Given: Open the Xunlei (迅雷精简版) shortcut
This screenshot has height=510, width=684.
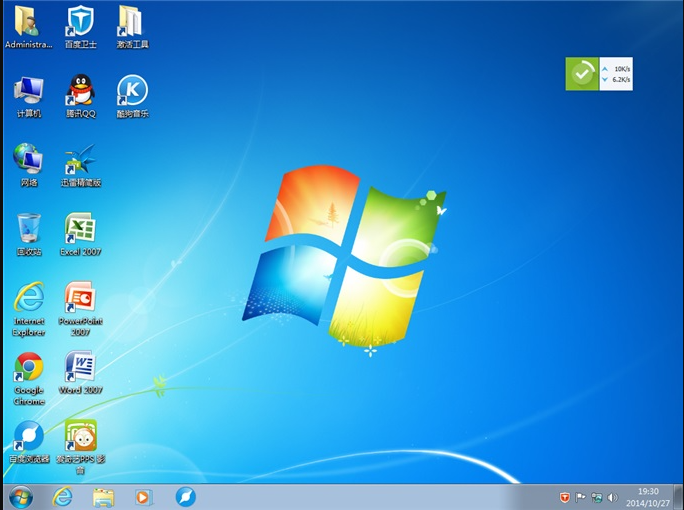Looking at the screenshot, I should click(x=80, y=160).
